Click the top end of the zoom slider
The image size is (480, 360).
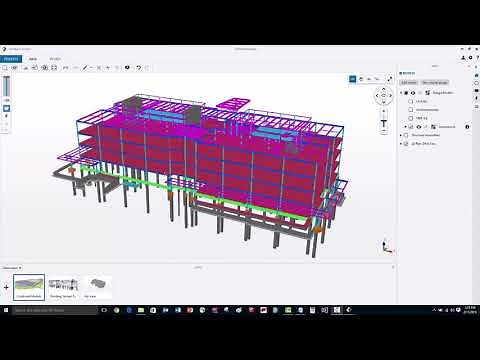point(384,110)
